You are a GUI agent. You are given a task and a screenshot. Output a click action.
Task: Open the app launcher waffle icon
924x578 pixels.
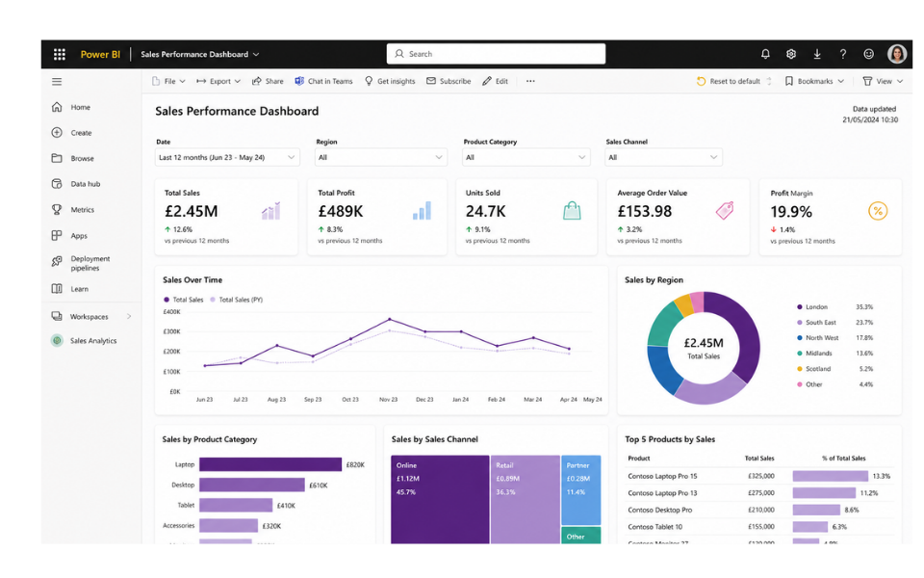60,54
